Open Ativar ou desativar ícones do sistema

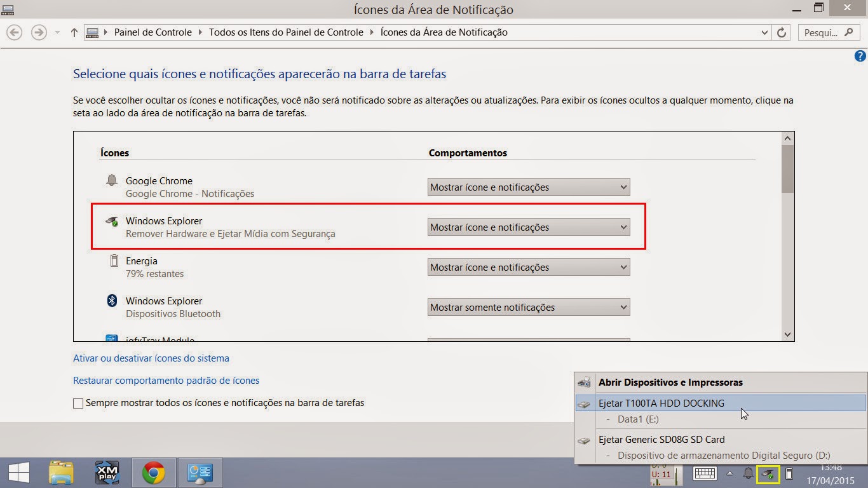click(x=151, y=358)
